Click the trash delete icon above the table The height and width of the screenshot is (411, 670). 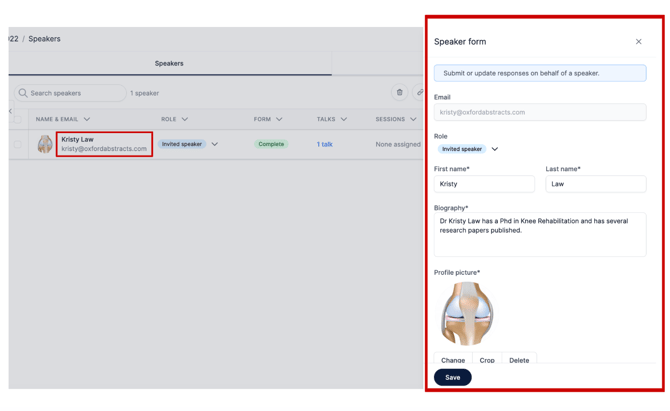coord(399,93)
